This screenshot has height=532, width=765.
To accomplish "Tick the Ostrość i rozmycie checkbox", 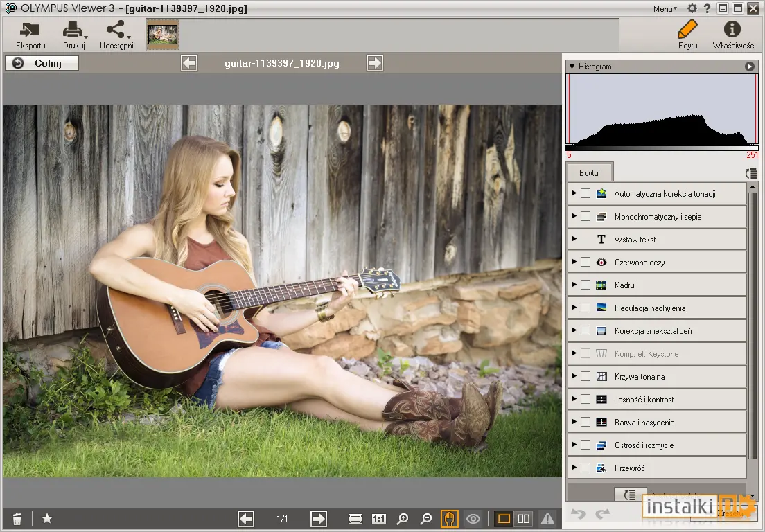I will (x=586, y=445).
